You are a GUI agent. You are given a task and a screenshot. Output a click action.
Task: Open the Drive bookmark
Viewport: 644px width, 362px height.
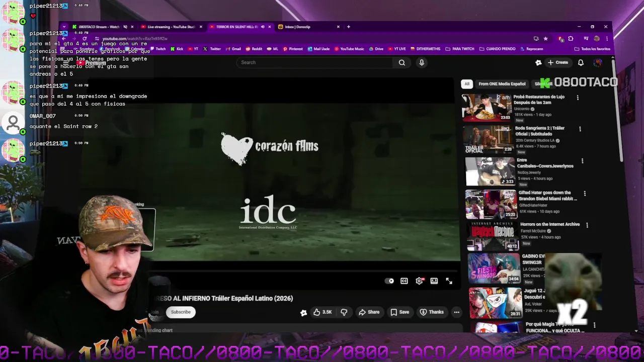[x=376, y=49]
